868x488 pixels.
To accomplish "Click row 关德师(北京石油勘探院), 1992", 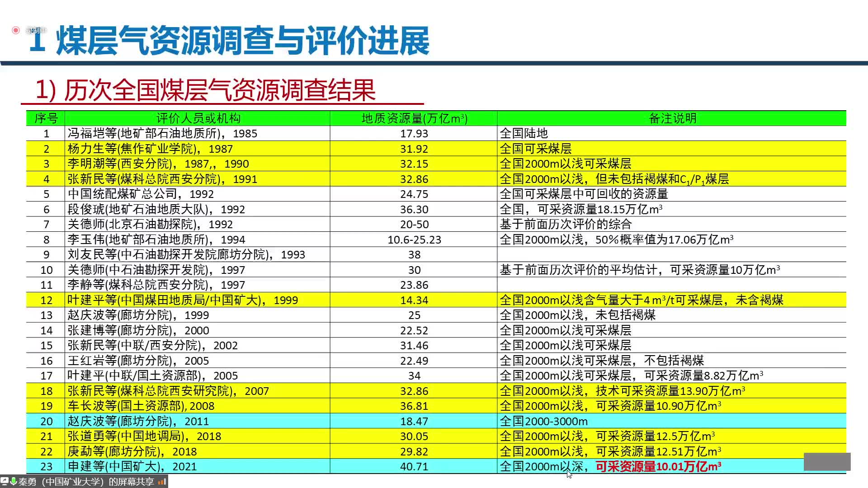I will 436,224.
